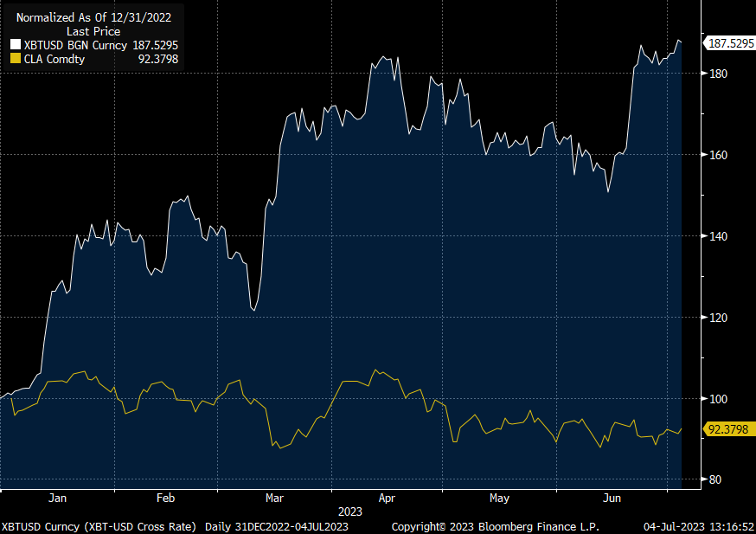The image size is (756, 534).
Task: Click the May label on the time axis
Action: click(499, 499)
